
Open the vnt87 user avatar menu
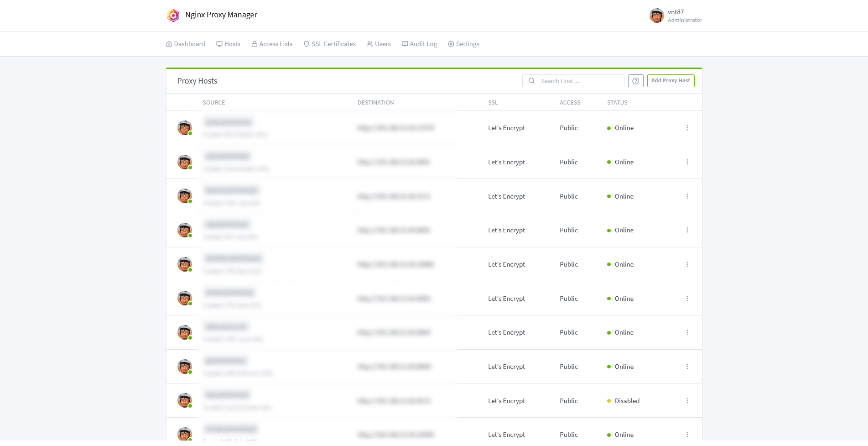657,16
